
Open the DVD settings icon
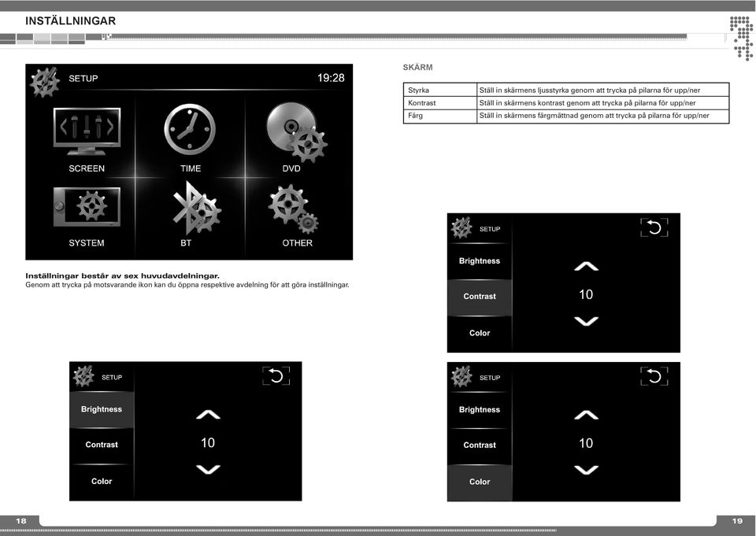pos(297,132)
